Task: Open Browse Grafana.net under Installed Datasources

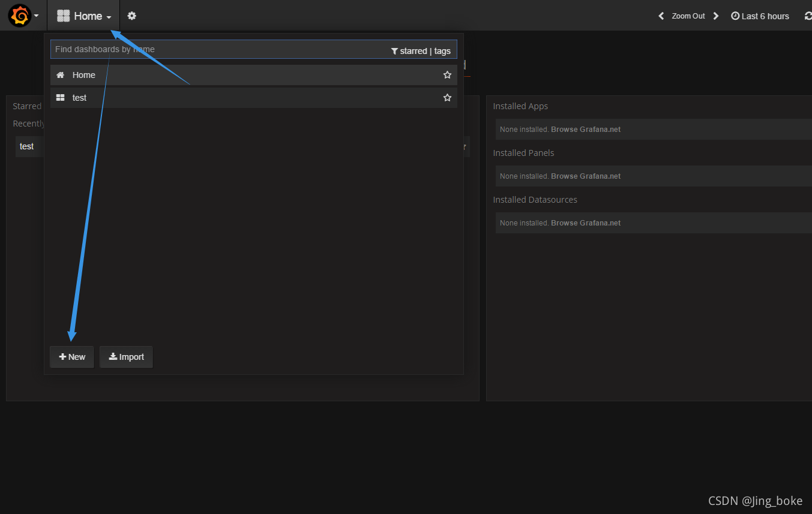Action: [x=586, y=223]
